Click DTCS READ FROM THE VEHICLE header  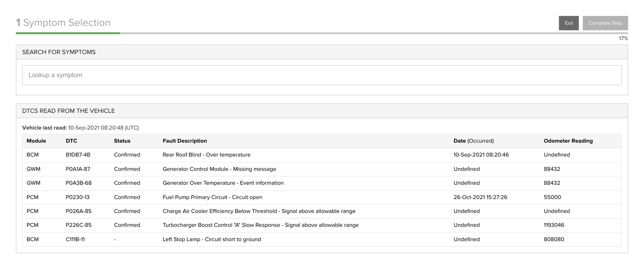coord(322,111)
